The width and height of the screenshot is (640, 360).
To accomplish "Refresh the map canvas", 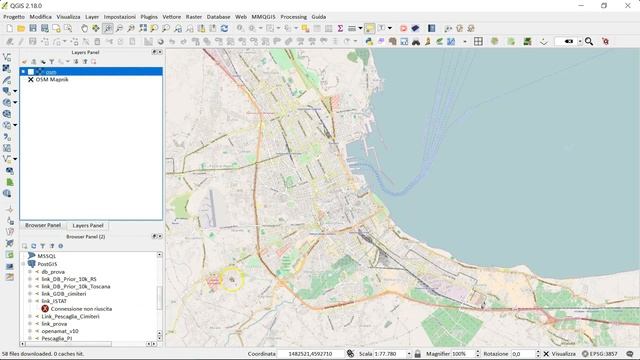I will click(224, 28).
